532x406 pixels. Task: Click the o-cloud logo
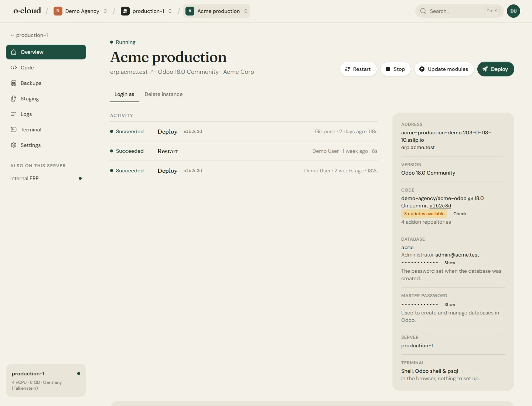27,11
